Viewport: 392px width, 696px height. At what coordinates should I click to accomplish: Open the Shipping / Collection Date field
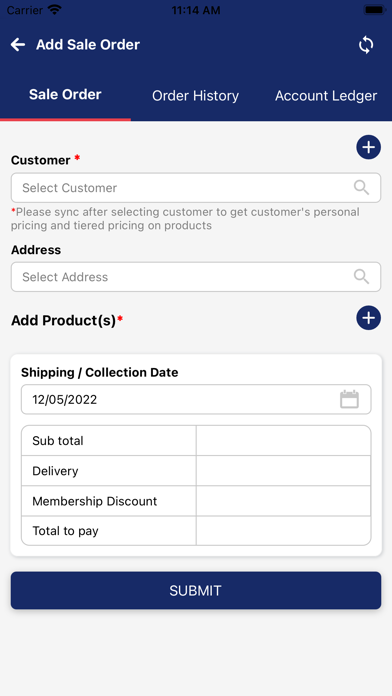196,399
